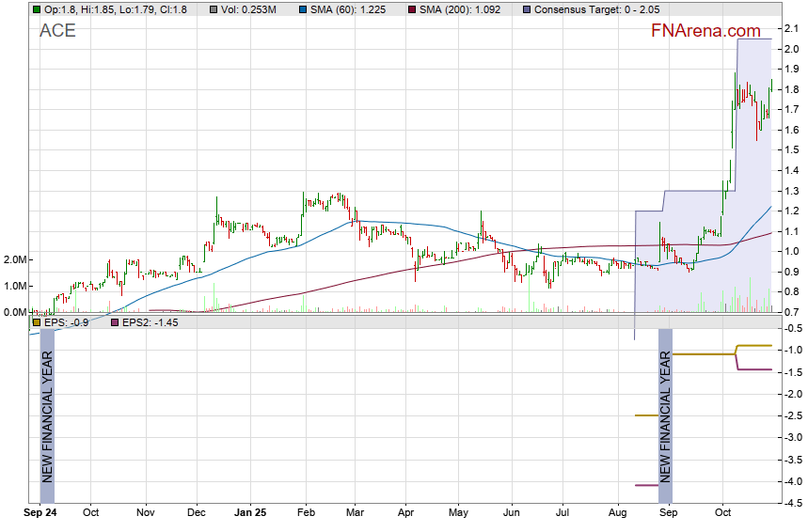The height and width of the screenshot is (532, 808).
Task: Click the green OHLC price legend swatch
Action: click(x=36, y=8)
